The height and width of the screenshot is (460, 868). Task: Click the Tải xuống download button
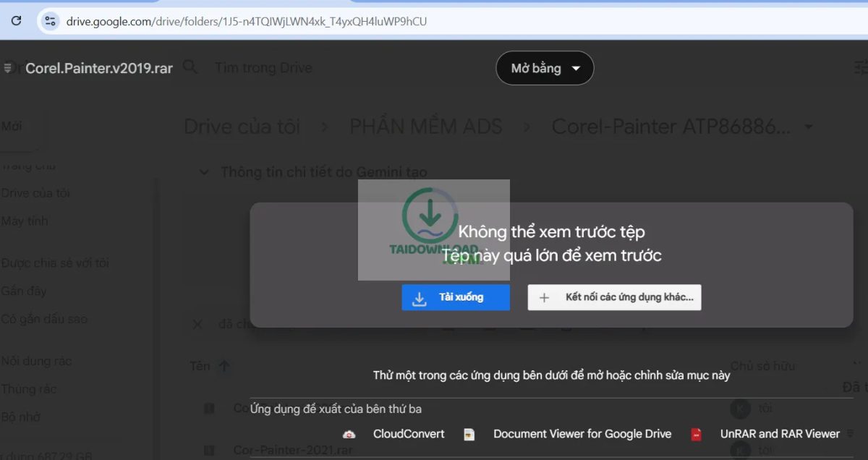coord(455,297)
